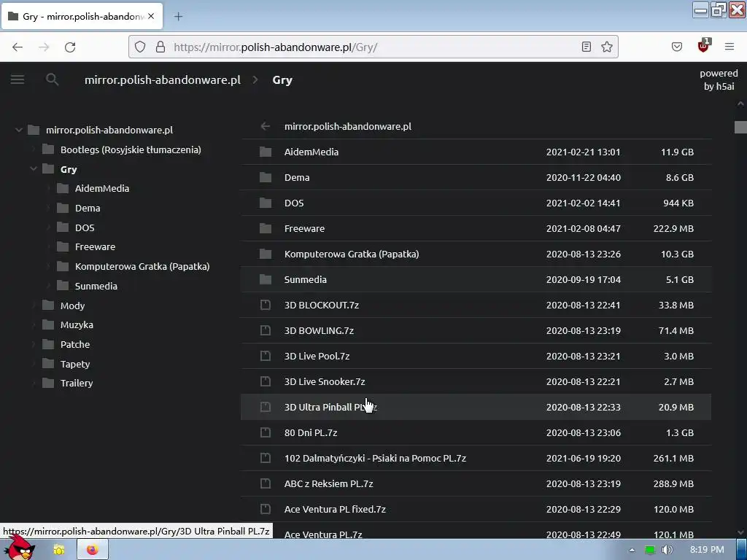Screen dimensions: 747x560
Task: Click the Freeware folder icon in list
Action: tap(266, 228)
